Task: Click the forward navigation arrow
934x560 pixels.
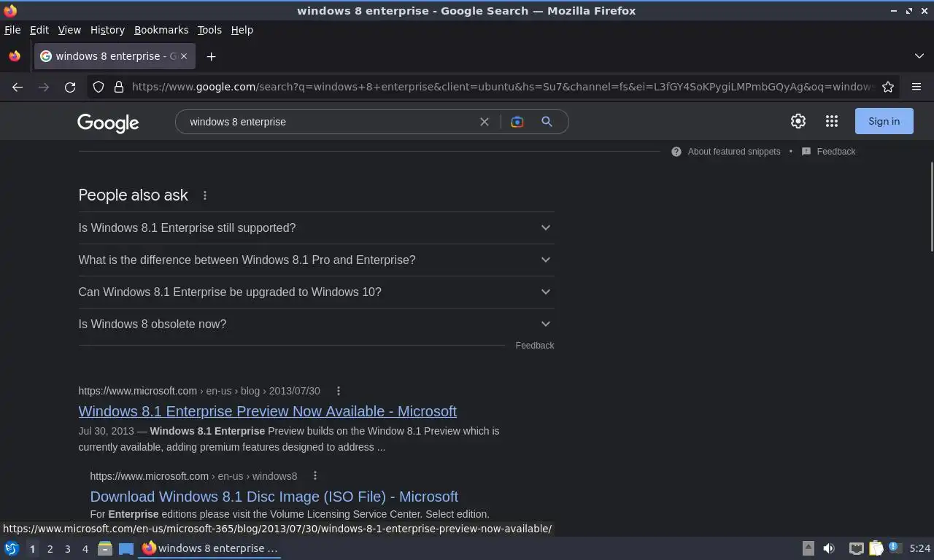Action: click(x=44, y=87)
